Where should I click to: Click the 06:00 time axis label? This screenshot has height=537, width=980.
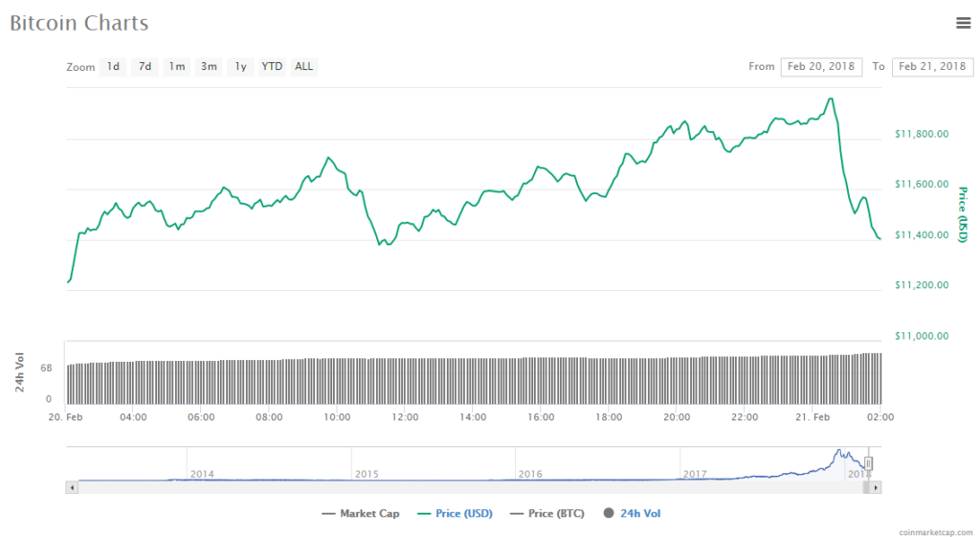click(201, 417)
